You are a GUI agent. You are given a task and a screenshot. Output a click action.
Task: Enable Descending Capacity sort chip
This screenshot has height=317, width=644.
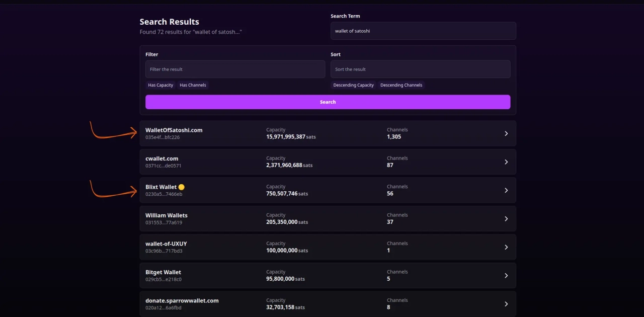point(353,85)
